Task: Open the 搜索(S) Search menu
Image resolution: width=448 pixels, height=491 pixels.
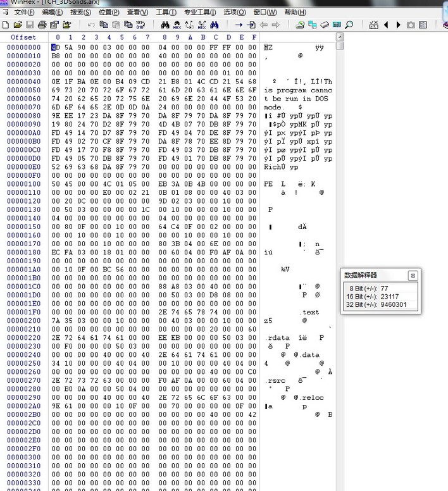Action: 80,12
